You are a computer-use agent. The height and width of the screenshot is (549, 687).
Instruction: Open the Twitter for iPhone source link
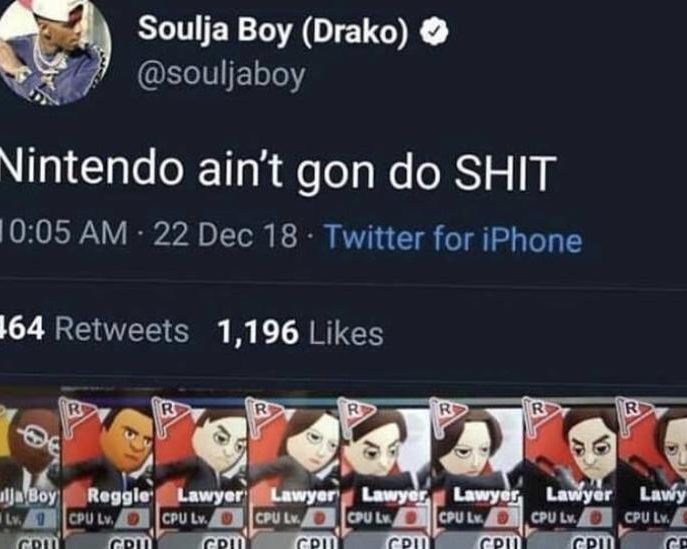click(x=453, y=239)
